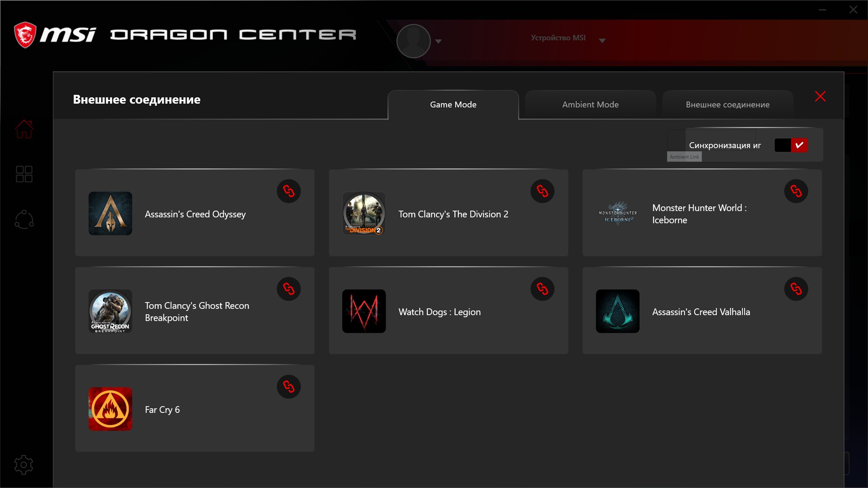Click the link icon for Assassin's Creed Odyssey
This screenshot has height=488, width=868.
pos(288,191)
